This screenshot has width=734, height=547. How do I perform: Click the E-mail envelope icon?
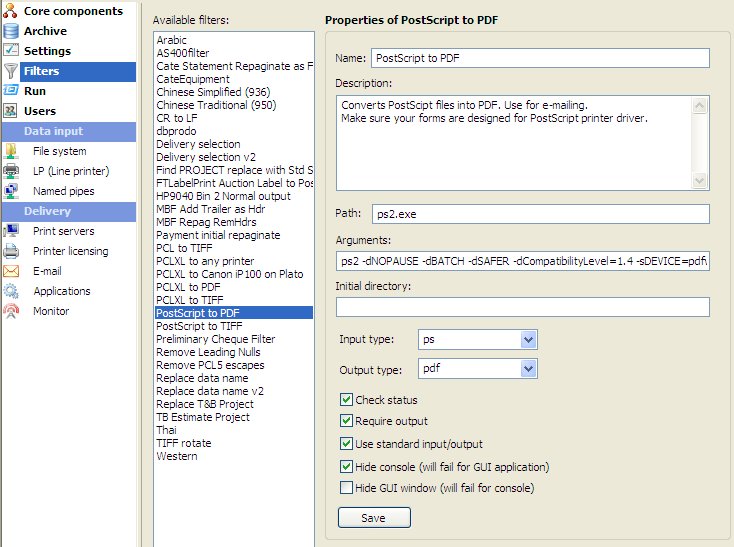point(11,271)
